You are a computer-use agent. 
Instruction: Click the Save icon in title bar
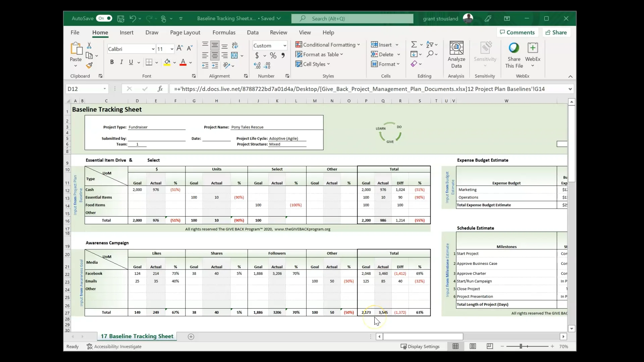(x=121, y=18)
